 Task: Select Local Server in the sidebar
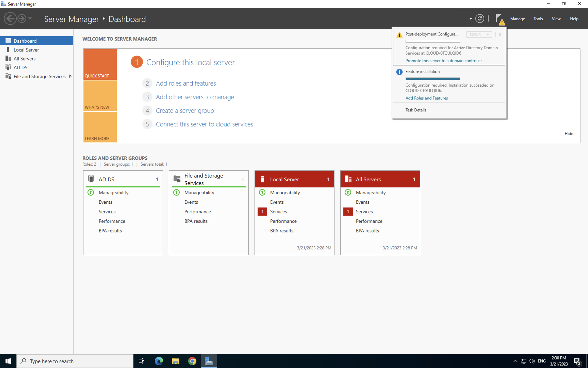tap(37, 50)
